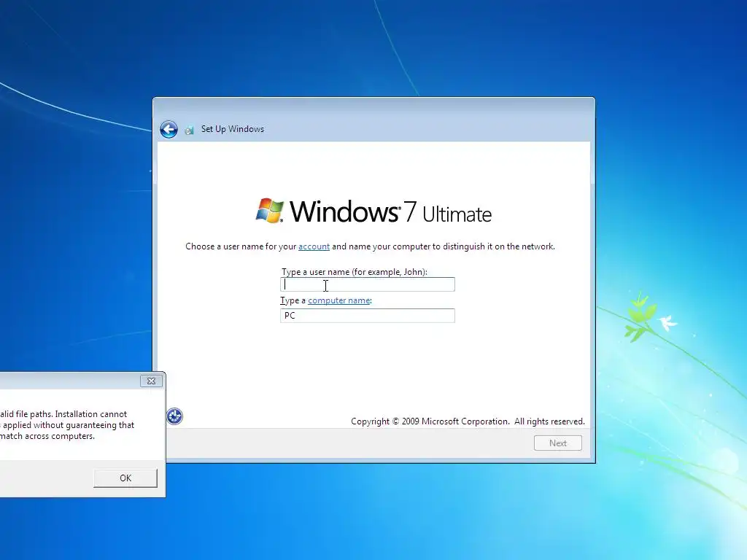The height and width of the screenshot is (560, 747).
Task: Click 'Type a user name' label
Action: [354, 272]
